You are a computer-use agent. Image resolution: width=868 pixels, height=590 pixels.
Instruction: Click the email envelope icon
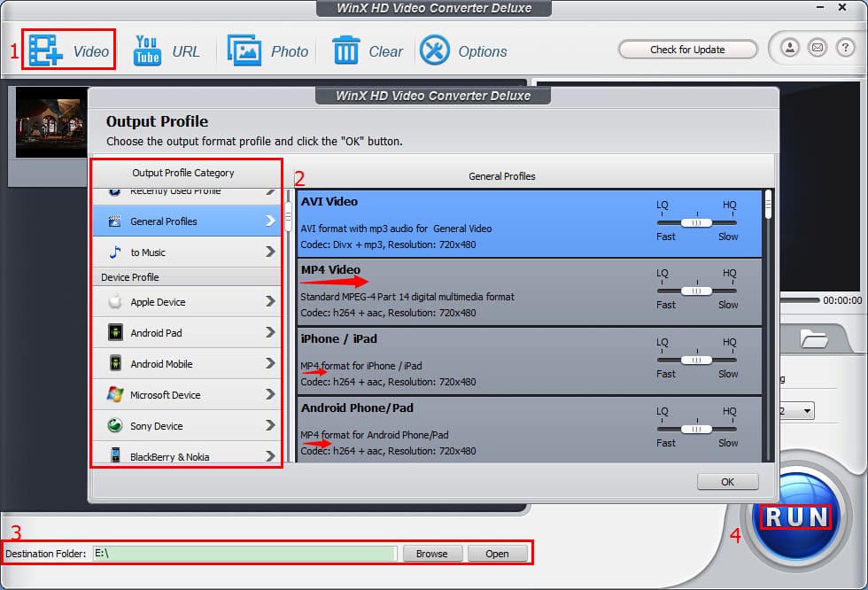(x=817, y=48)
